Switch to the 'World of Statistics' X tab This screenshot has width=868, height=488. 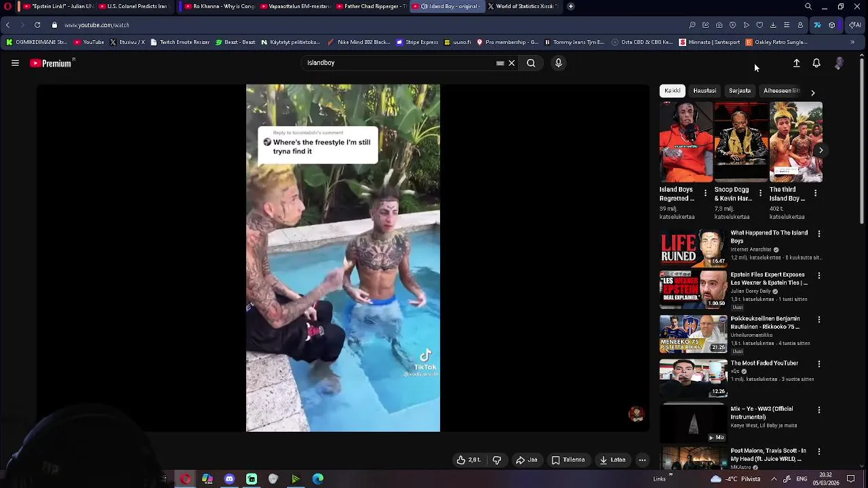pos(523,6)
